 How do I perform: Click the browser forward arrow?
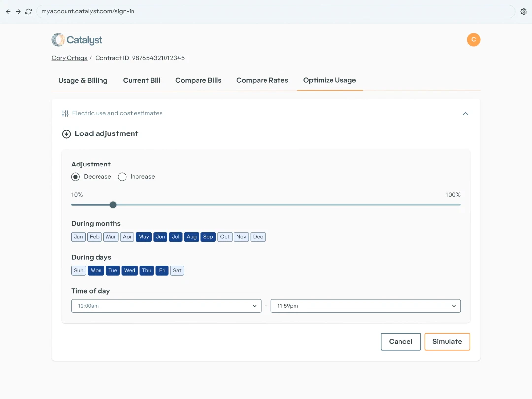[x=18, y=11]
